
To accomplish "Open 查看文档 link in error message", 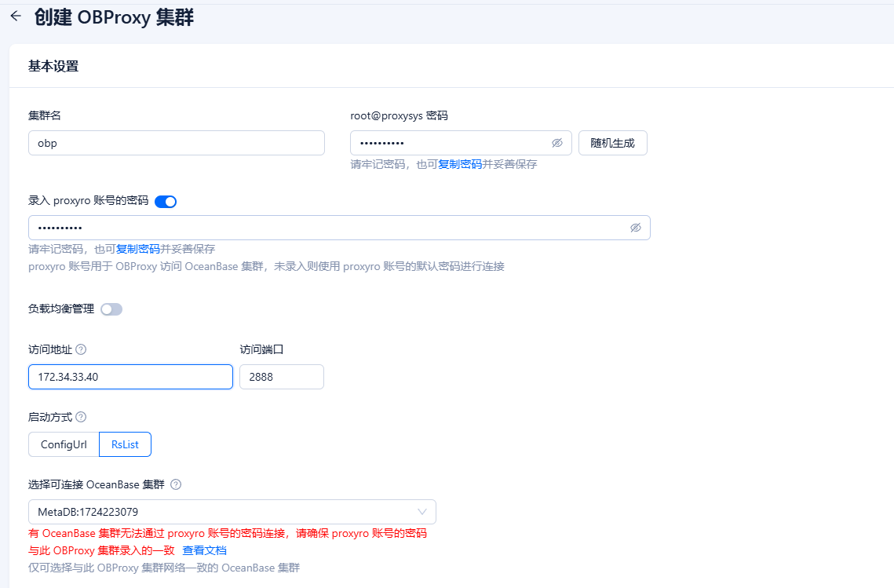I will (x=204, y=550).
